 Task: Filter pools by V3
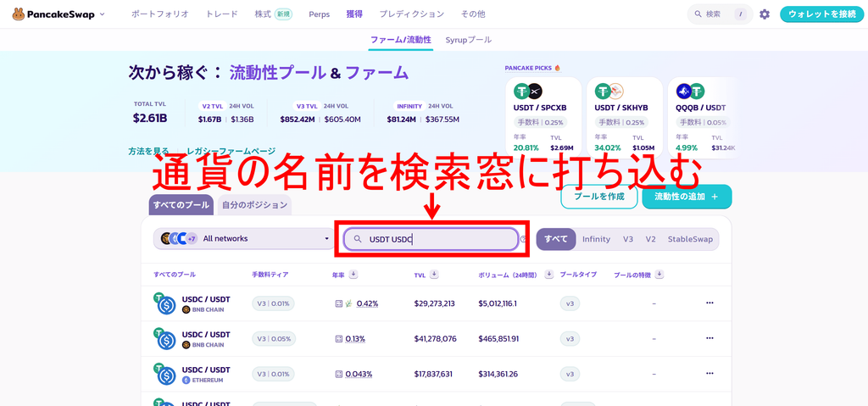(x=628, y=239)
